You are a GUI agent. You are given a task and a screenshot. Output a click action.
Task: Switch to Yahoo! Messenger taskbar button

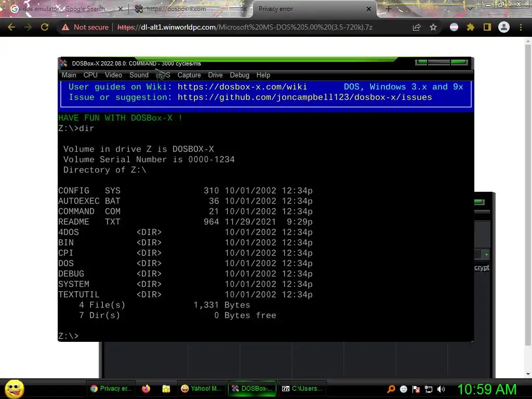click(x=201, y=389)
